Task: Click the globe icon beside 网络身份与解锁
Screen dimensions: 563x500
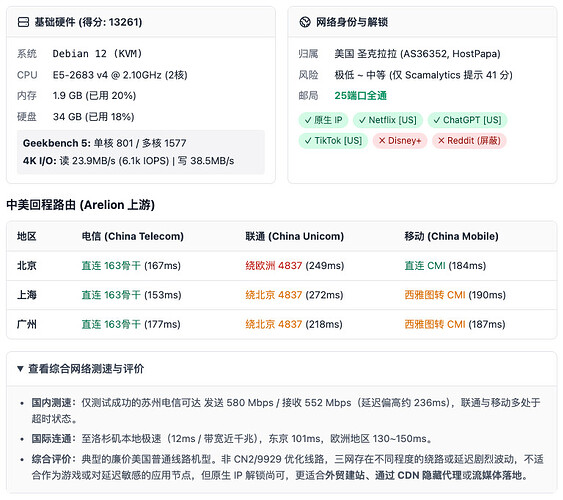Action: click(x=305, y=22)
